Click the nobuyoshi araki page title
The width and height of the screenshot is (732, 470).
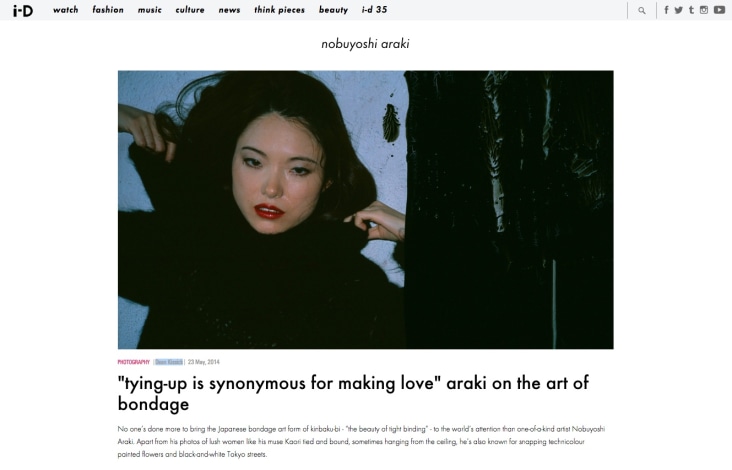pos(366,44)
